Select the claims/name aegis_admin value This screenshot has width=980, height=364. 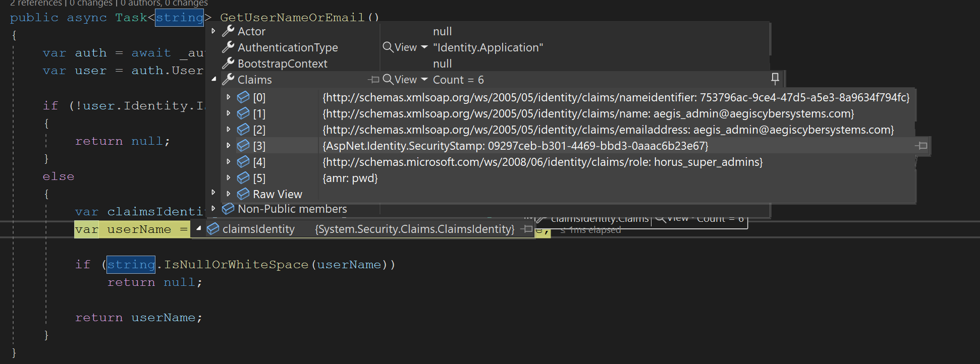pos(588,113)
